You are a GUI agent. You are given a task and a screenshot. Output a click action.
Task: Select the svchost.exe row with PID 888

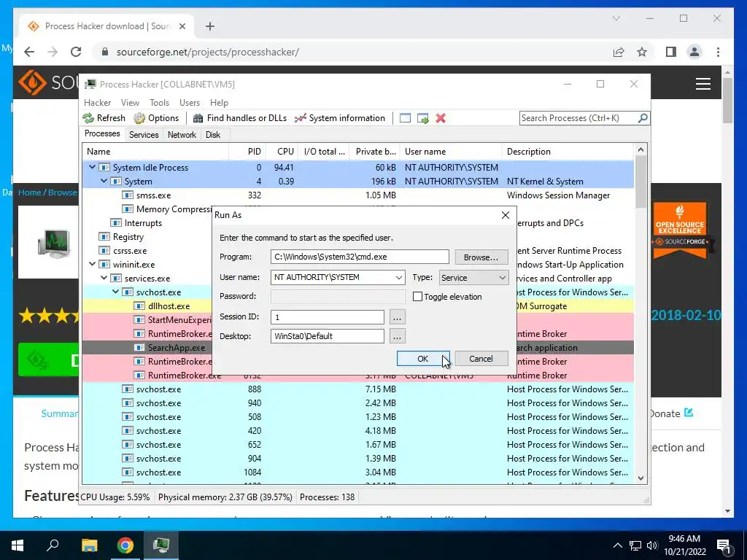(357, 389)
